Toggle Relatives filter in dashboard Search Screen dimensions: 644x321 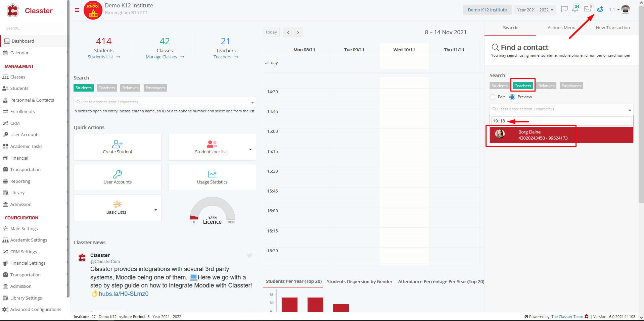[130, 88]
